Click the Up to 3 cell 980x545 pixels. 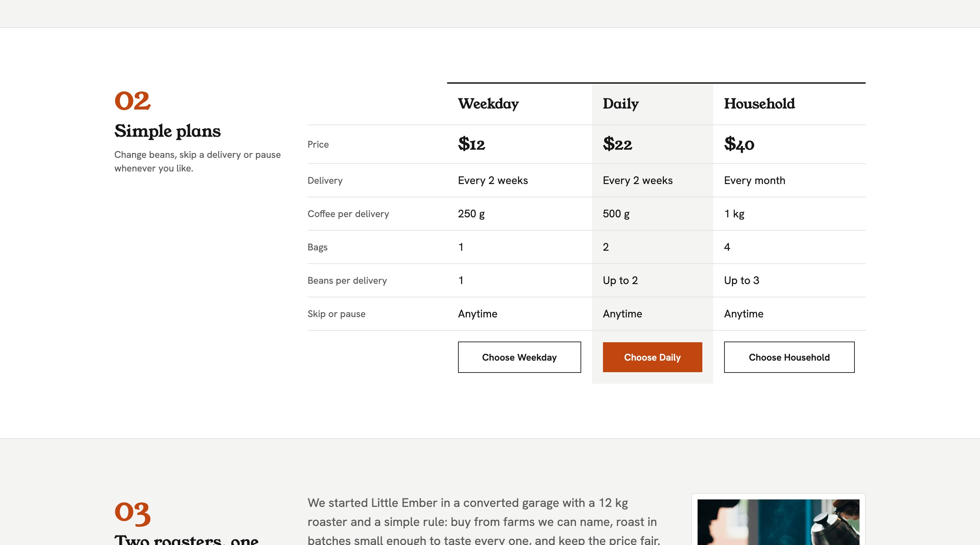(741, 281)
